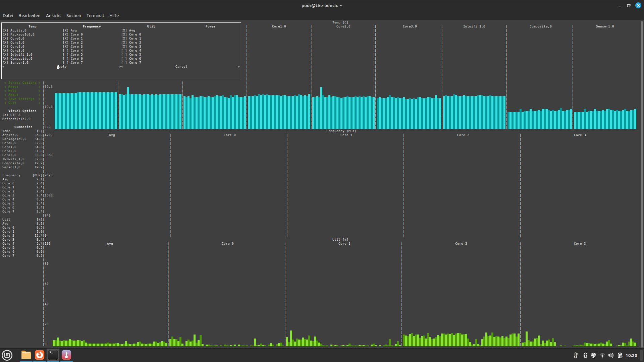The height and width of the screenshot is (362, 644).
Task: Uncheck the Acpitz,0 temperature sensor
Action: point(5,31)
